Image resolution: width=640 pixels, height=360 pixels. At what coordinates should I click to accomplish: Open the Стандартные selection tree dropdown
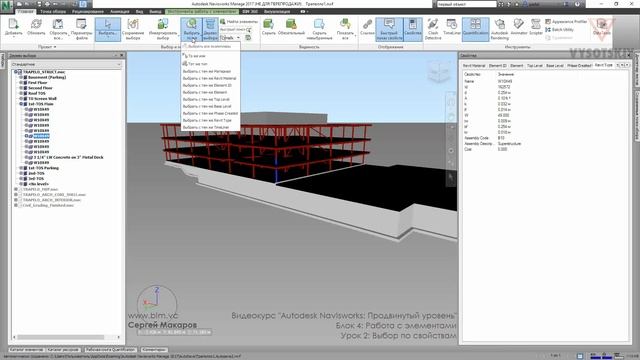[x=66, y=64]
